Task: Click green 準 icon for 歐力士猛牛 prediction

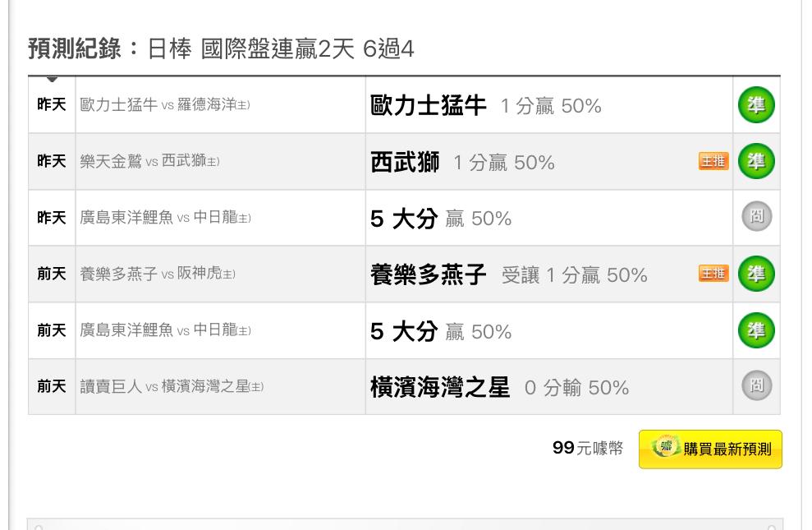Action: point(756,104)
